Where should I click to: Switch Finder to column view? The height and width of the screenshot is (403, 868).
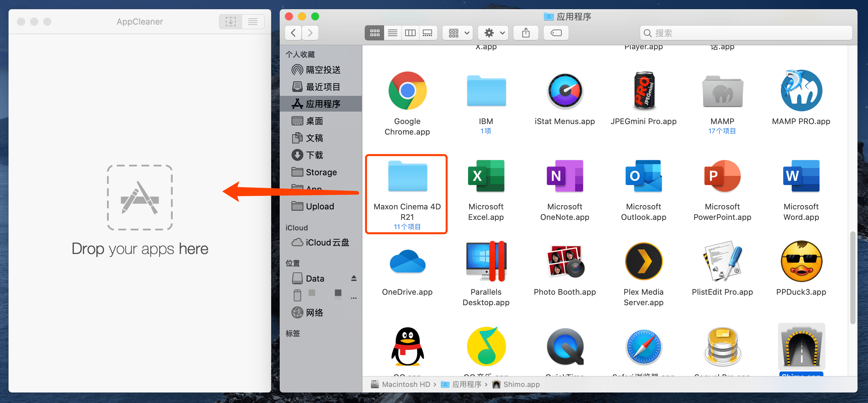(410, 33)
